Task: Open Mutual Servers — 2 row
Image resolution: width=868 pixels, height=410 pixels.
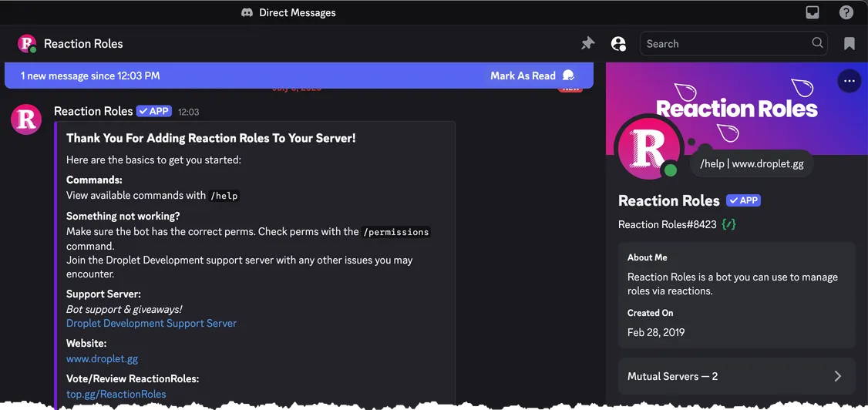Action: pyautogui.click(x=737, y=376)
